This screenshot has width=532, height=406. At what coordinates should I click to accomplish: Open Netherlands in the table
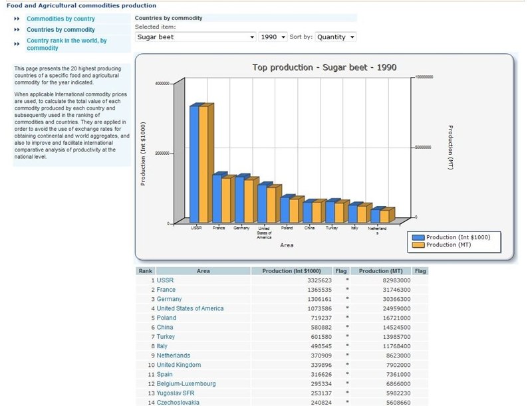coord(174,355)
